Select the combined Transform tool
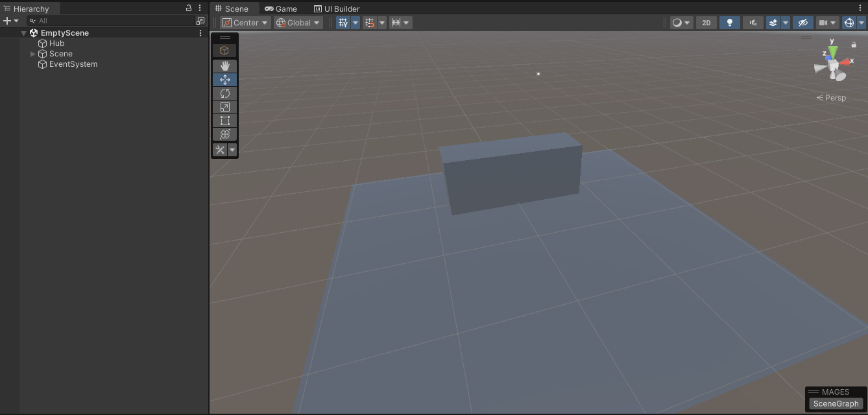Image resolution: width=868 pixels, height=415 pixels. click(x=225, y=134)
